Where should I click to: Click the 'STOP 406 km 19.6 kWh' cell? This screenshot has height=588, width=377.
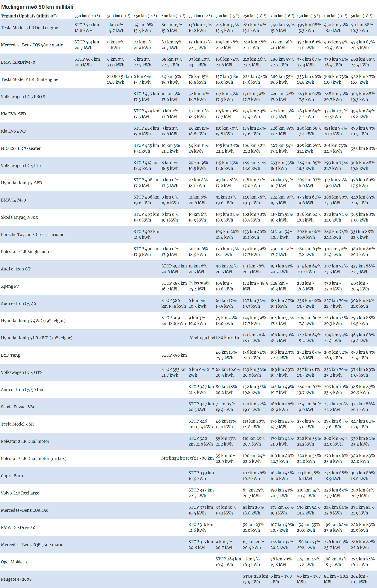146,200
